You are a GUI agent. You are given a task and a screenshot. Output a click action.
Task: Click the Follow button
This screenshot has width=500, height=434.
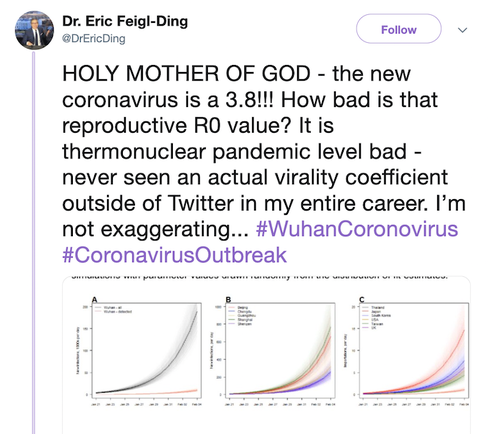point(399,29)
